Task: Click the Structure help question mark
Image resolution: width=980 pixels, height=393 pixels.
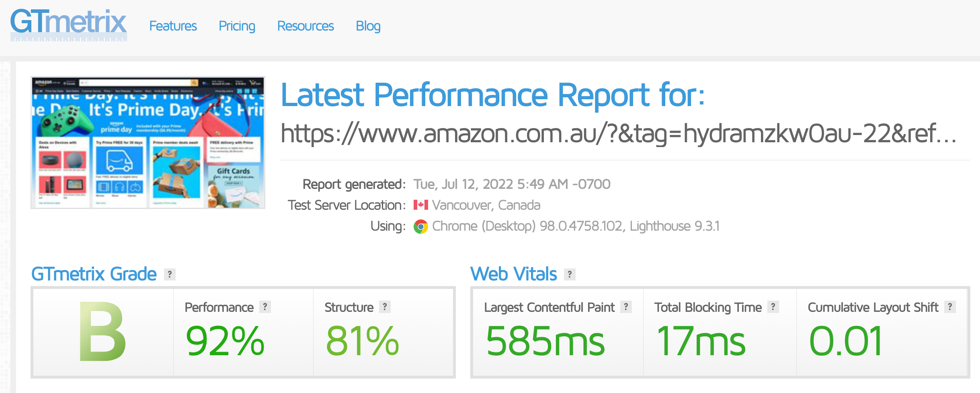Action: pyautogui.click(x=385, y=307)
